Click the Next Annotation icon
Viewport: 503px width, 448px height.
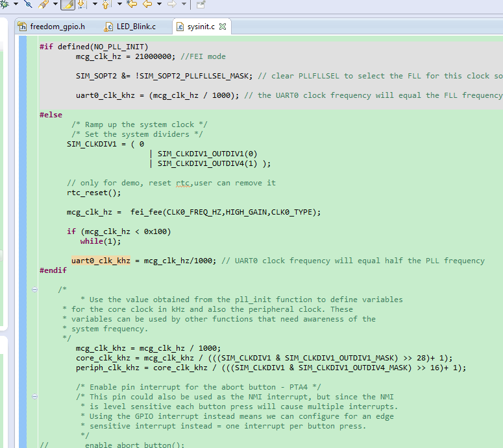click(82, 4)
